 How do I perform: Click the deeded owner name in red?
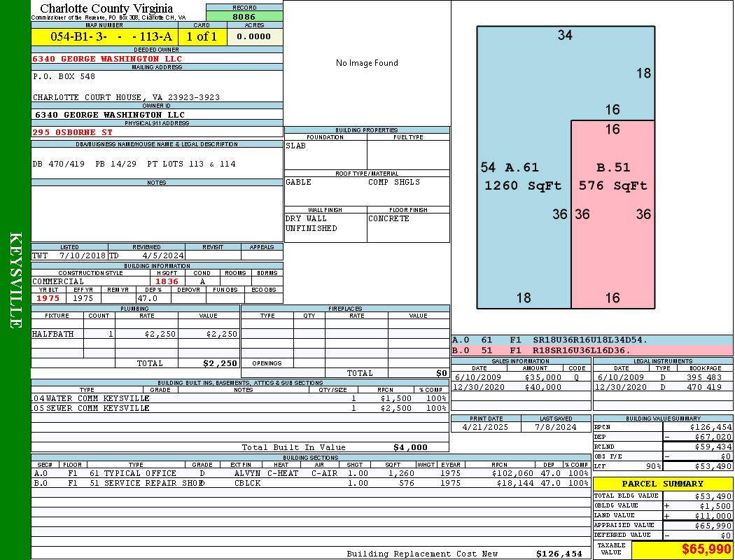point(107,59)
